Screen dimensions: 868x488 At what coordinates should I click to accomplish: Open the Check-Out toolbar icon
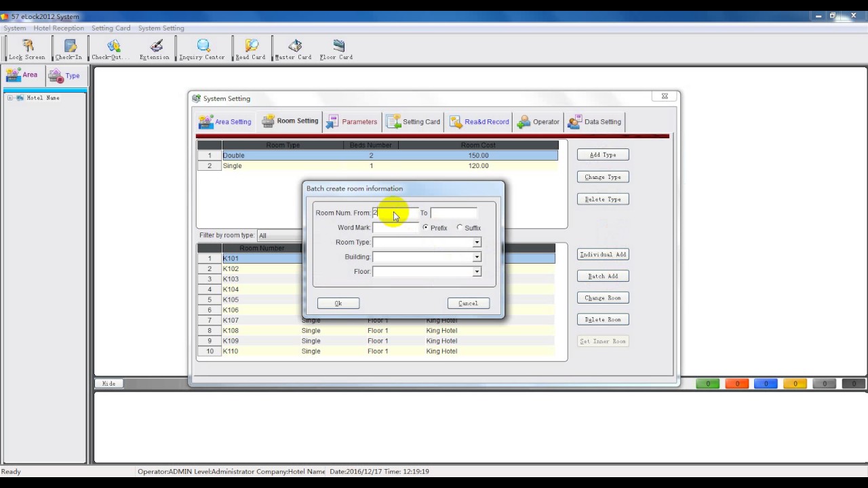(111, 49)
